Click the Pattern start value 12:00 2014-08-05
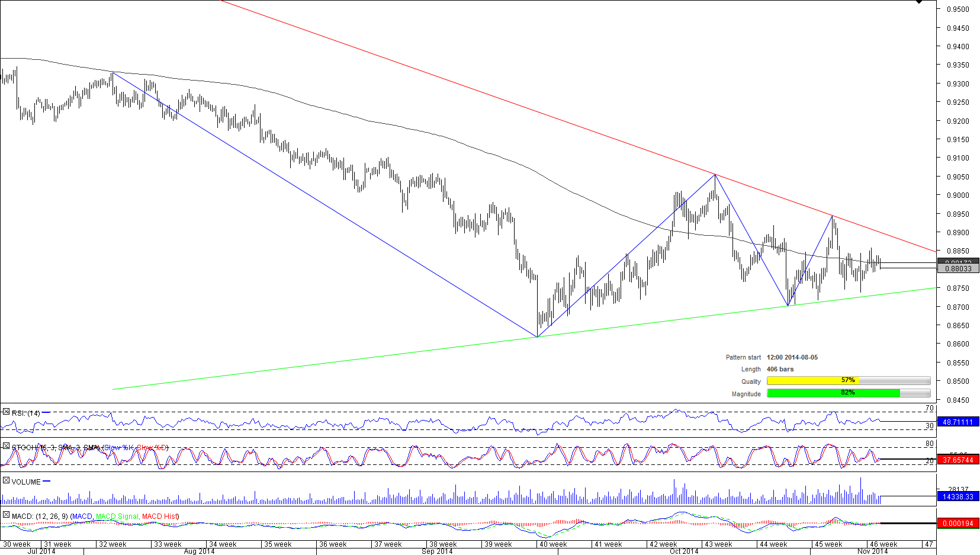This screenshot has height=555, width=980. [792, 357]
